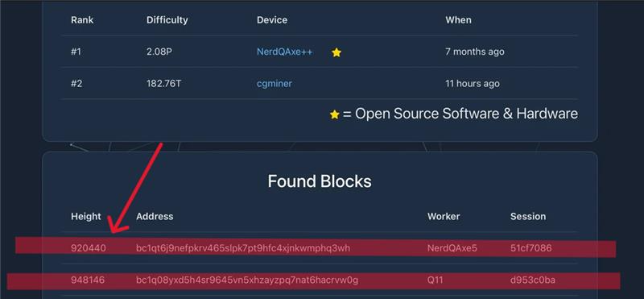Select the Device column header
Image resolution: width=644 pixels, height=299 pixels.
tap(272, 19)
